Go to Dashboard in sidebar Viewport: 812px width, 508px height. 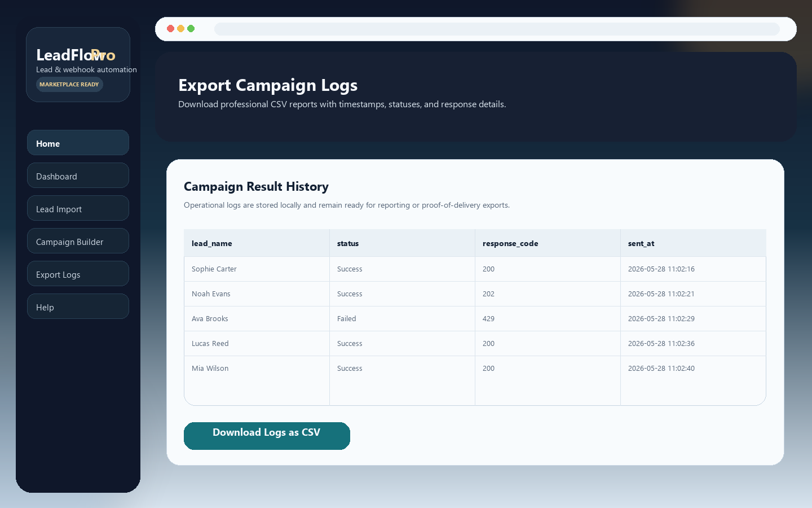pos(78,176)
